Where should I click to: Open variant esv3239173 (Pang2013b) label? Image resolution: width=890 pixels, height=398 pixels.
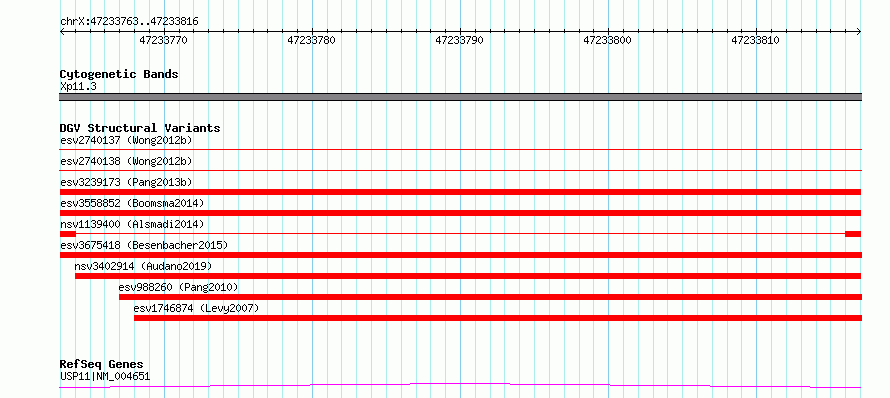click(x=126, y=182)
